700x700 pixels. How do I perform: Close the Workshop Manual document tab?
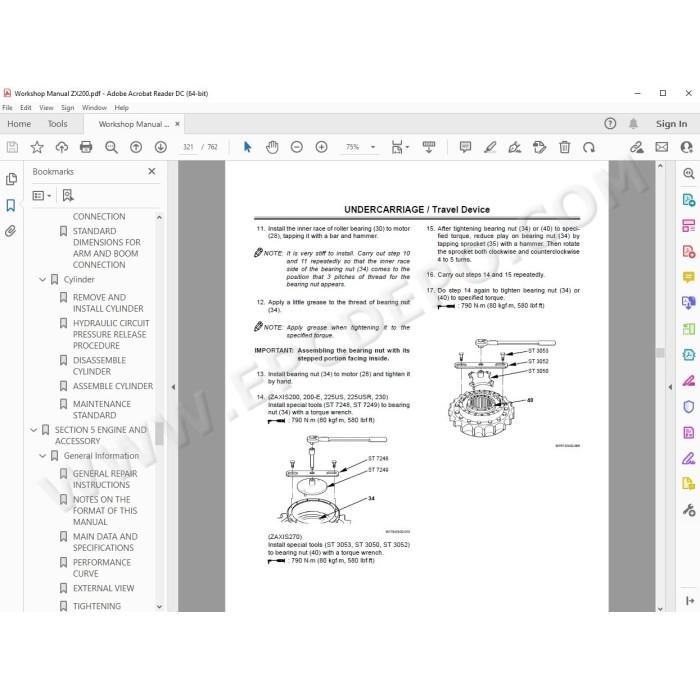point(177,124)
